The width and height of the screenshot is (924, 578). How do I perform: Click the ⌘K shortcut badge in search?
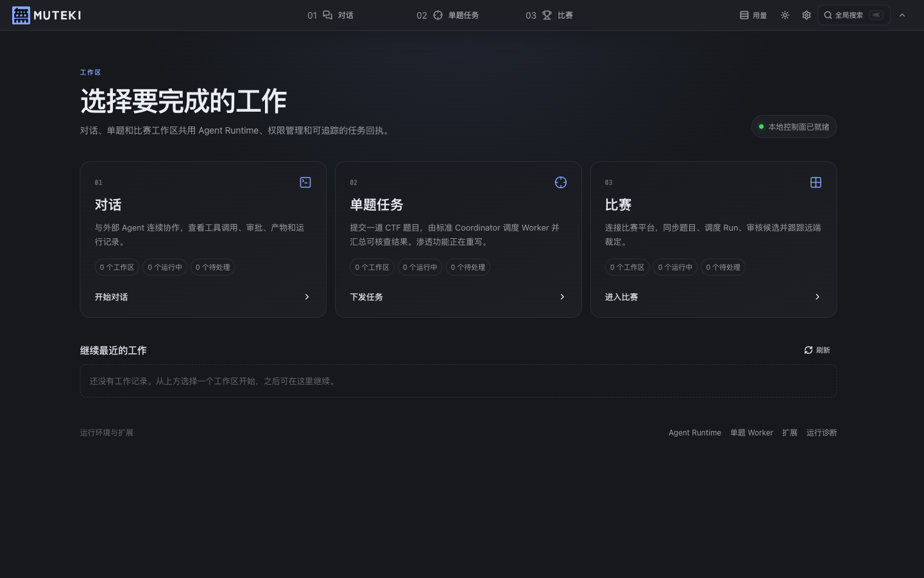coord(876,15)
